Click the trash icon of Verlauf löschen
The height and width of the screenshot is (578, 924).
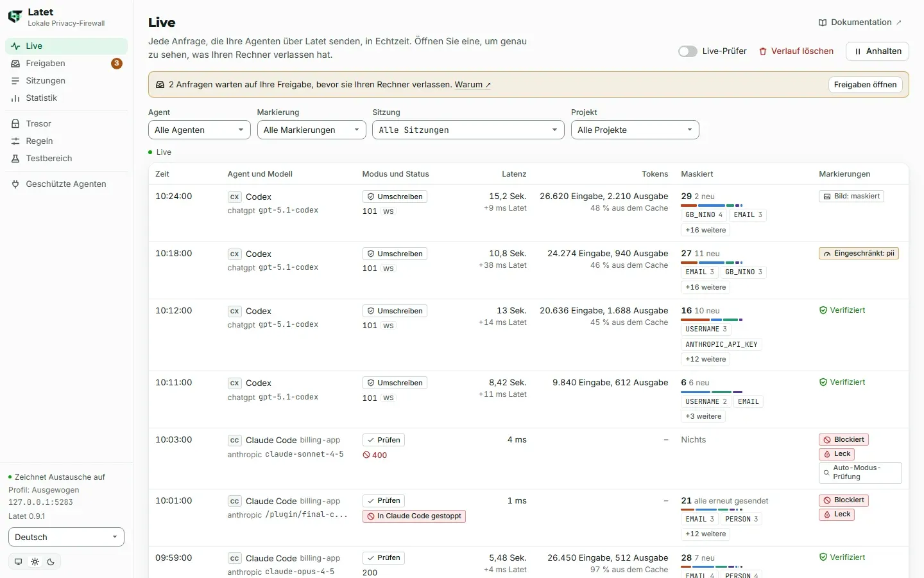pos(763,51)
